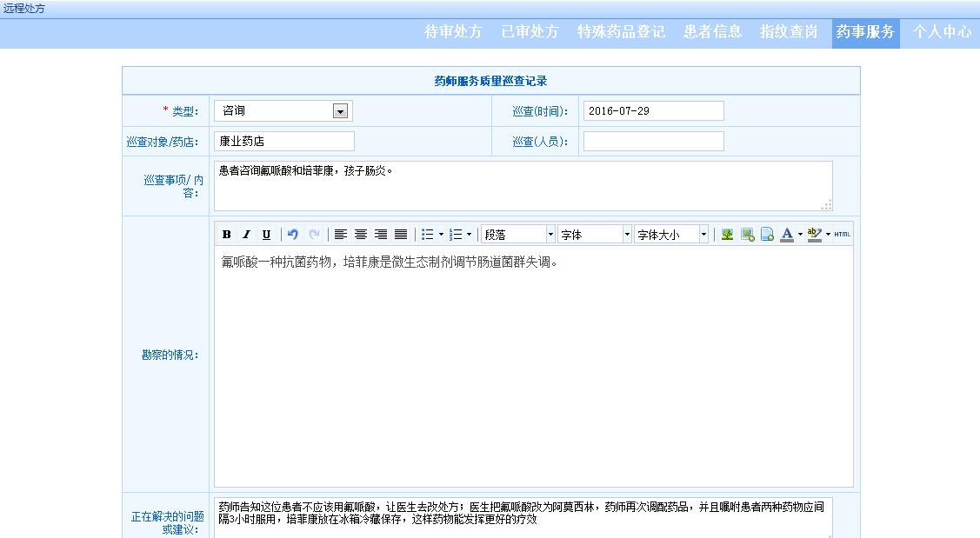Click the HTML source view icon
This screenshot has width=980, height=538.
[843, 235]
